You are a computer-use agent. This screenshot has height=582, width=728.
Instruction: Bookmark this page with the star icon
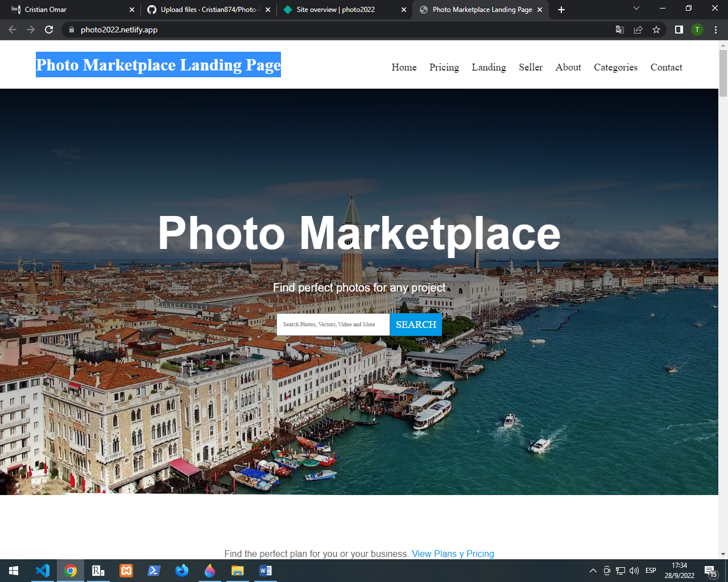pyautogui.click(x=656, y=30)
